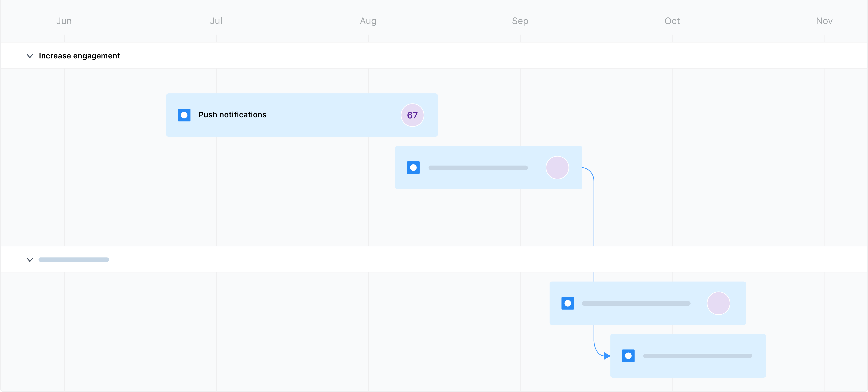Select the status icon on the September task bar
868x392 pixels.
413,167
